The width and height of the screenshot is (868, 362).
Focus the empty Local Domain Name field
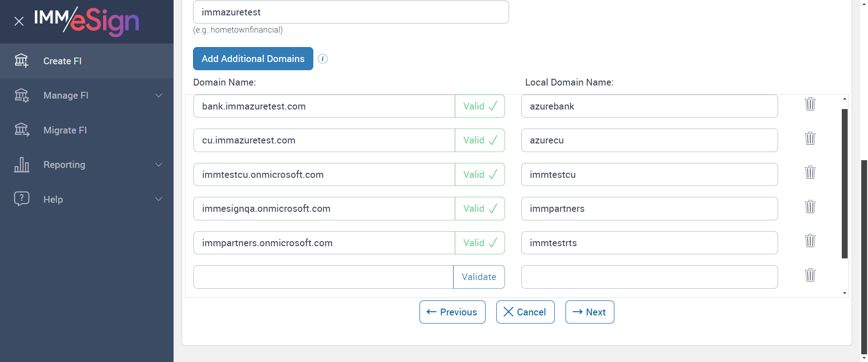point(649,277)
